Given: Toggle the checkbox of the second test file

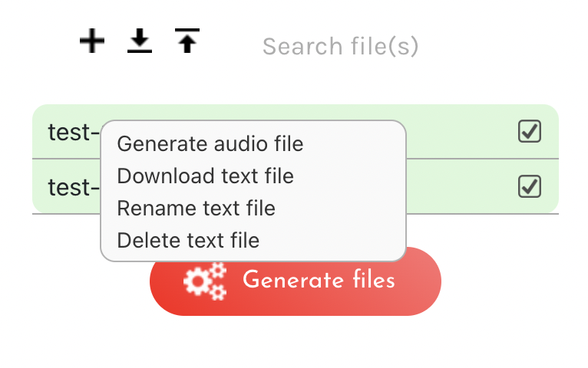Looking at the screenshot, I should point(530,186).
